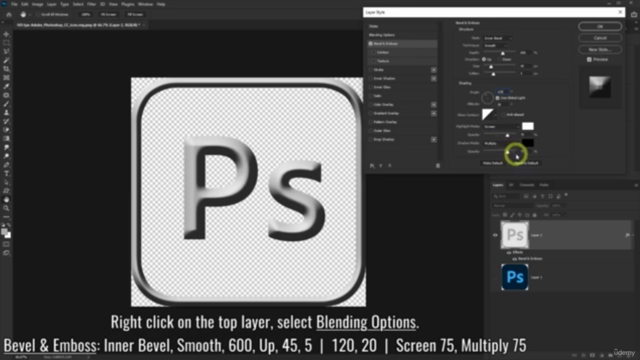The height and width of the screenshot is (360, 640).
Task: Open the File menu
Action: [14, 4]
